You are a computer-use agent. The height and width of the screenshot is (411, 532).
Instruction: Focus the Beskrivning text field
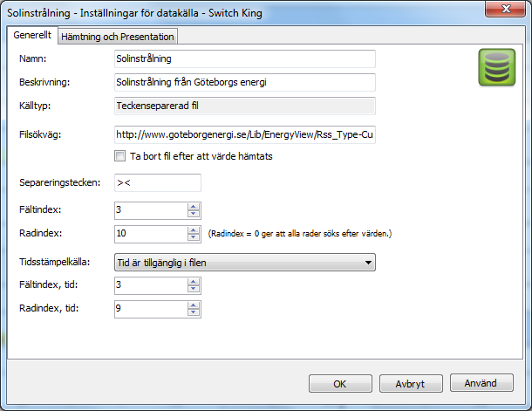click(245, 82)
